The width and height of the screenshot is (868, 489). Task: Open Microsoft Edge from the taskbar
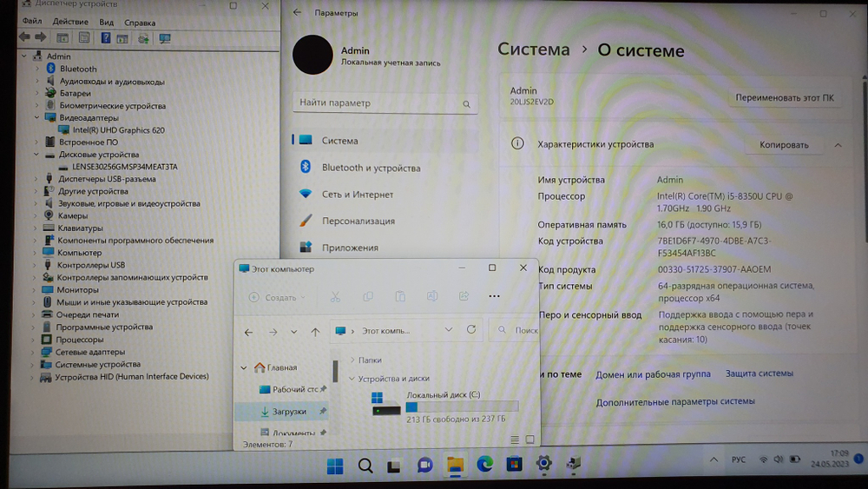485,464
